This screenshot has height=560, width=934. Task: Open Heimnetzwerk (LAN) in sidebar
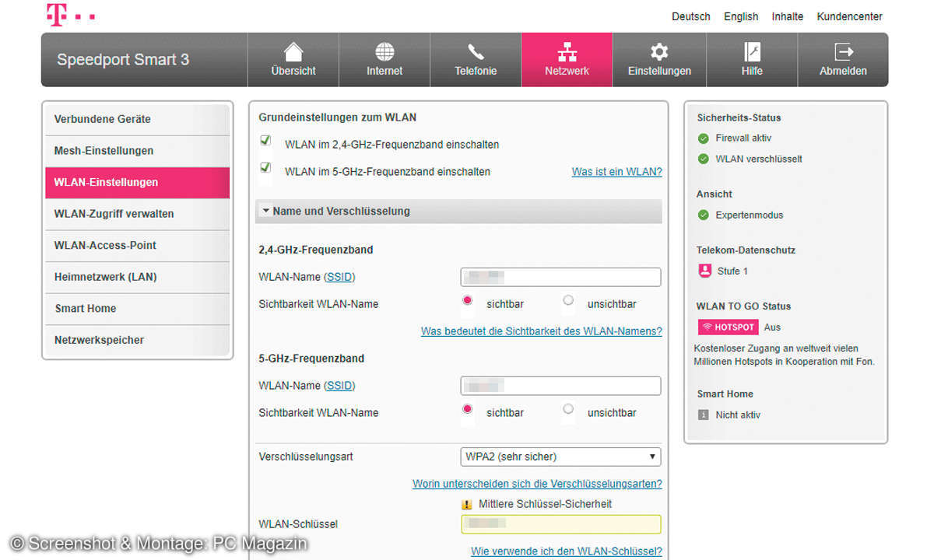[x=138, y=277]
